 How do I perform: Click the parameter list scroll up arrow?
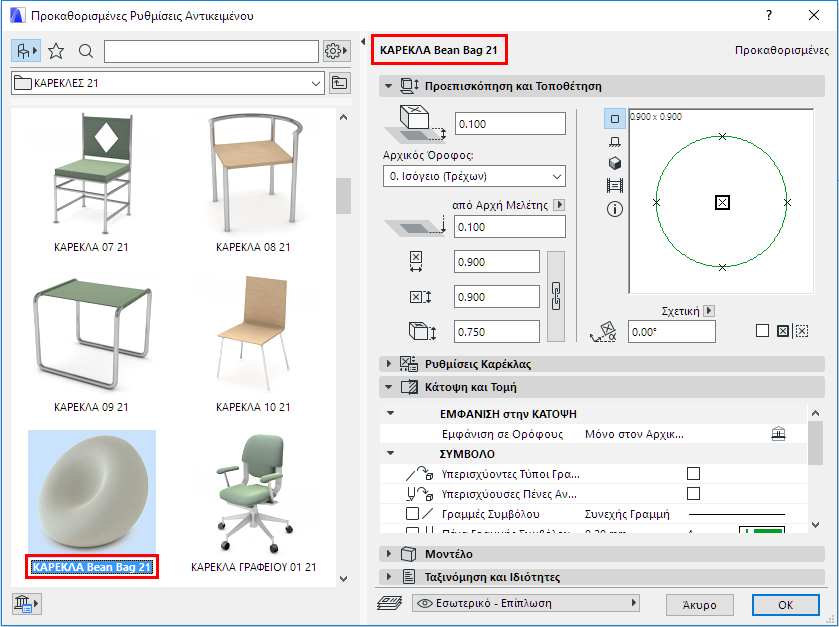click(815, 413)
